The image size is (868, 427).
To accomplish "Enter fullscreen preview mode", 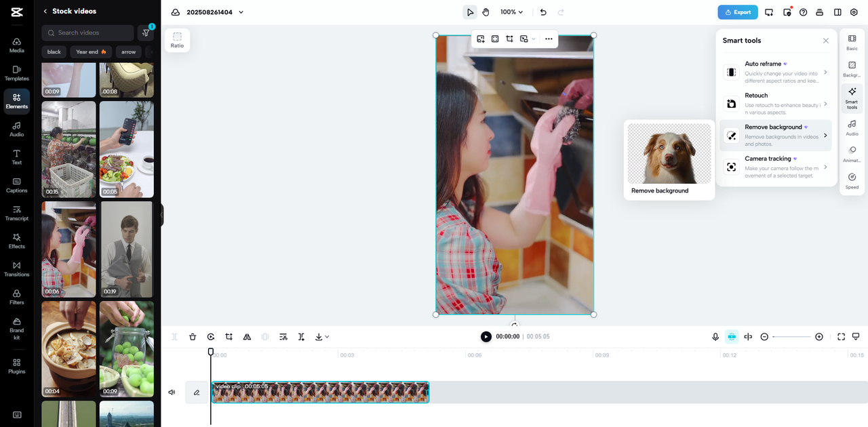I will [841, 336].
